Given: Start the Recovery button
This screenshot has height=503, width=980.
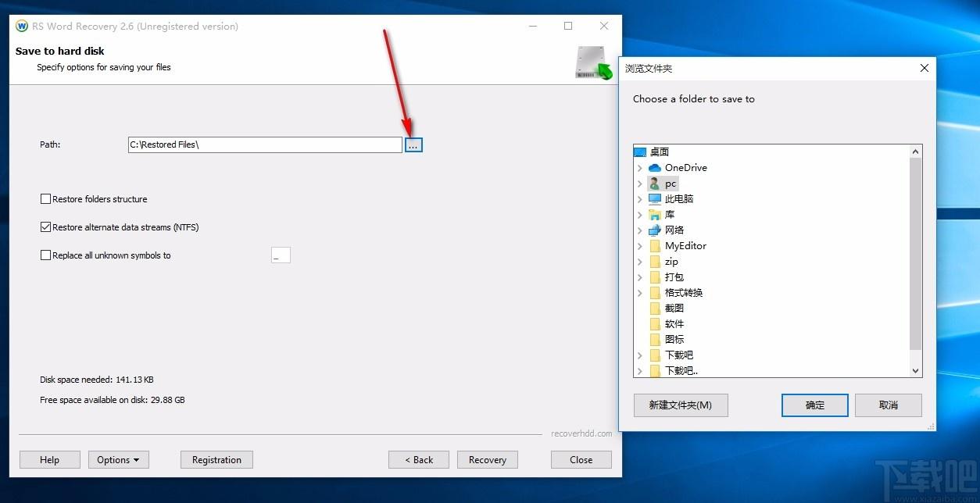Looking at the screenshot, I should coord(488,460).
